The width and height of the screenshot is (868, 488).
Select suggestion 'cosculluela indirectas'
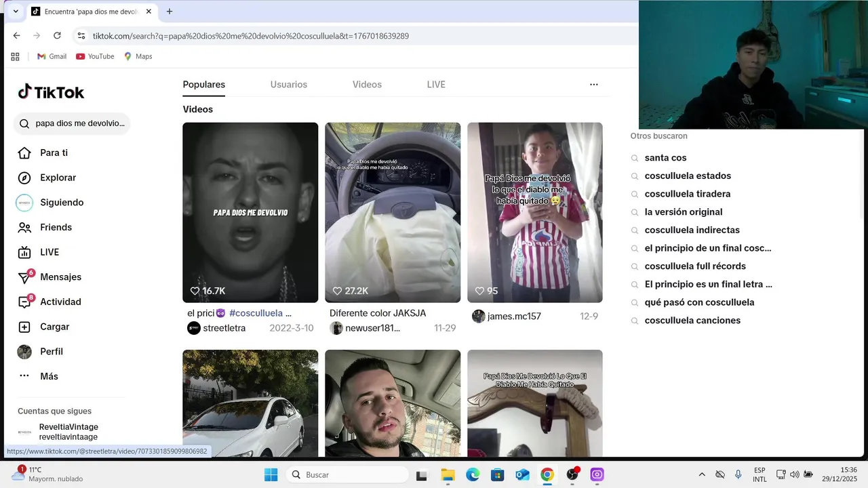pyautogui.click(x=692, y=230)
